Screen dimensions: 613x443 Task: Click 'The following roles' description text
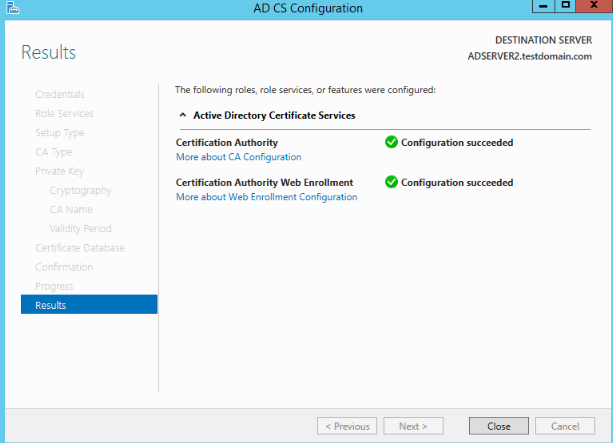(x=305, y=90)
